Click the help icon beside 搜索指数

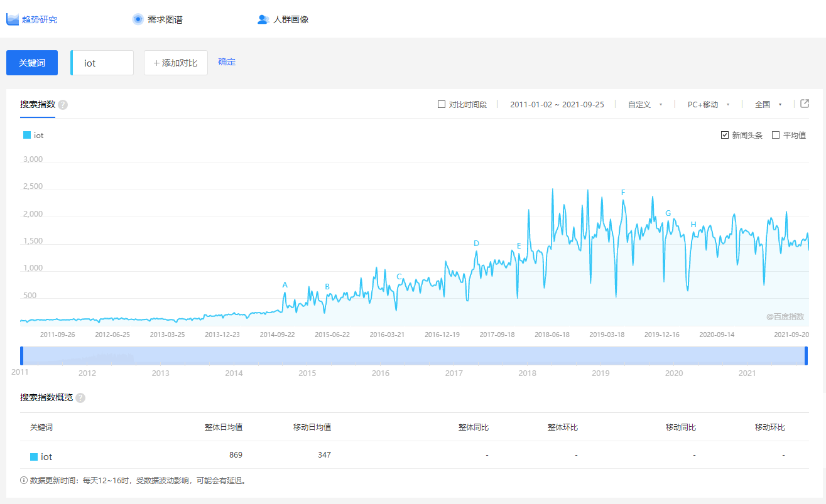[63, 105]
